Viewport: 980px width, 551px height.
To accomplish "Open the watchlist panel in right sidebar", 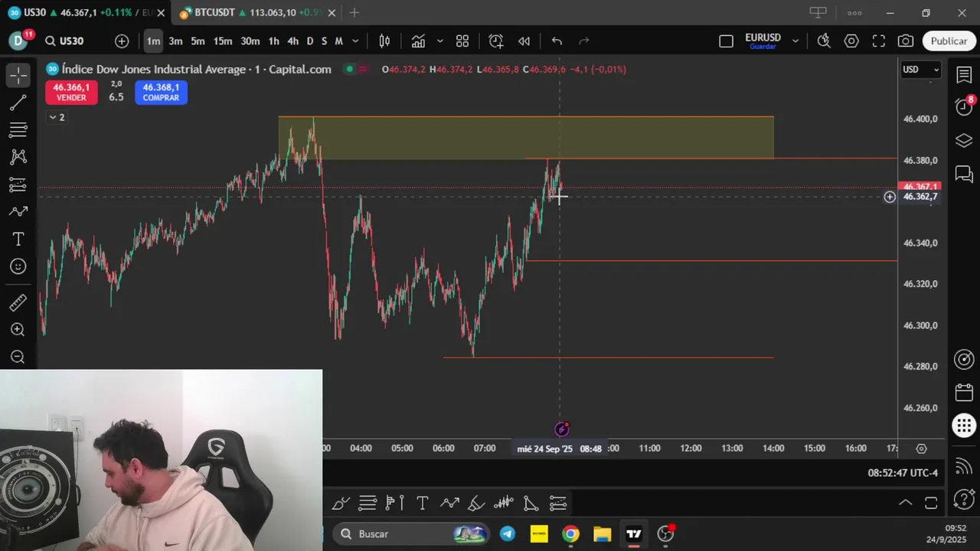I will (x=964, y=75).
